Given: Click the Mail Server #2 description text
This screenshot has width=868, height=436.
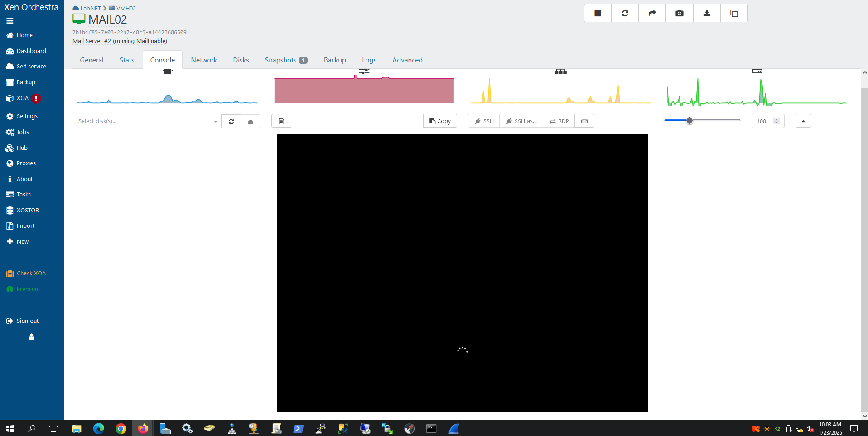Looking at the screenshot, I should tap(120, 41).
